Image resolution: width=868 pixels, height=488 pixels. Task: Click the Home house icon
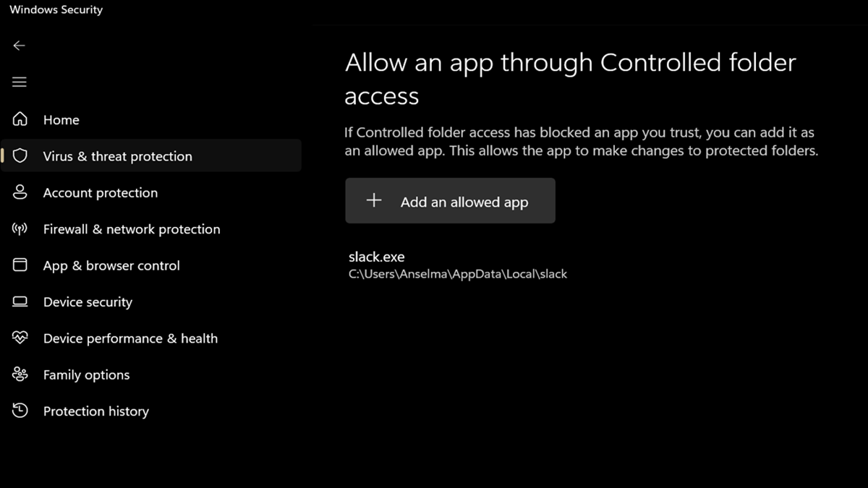coord(20,119)
